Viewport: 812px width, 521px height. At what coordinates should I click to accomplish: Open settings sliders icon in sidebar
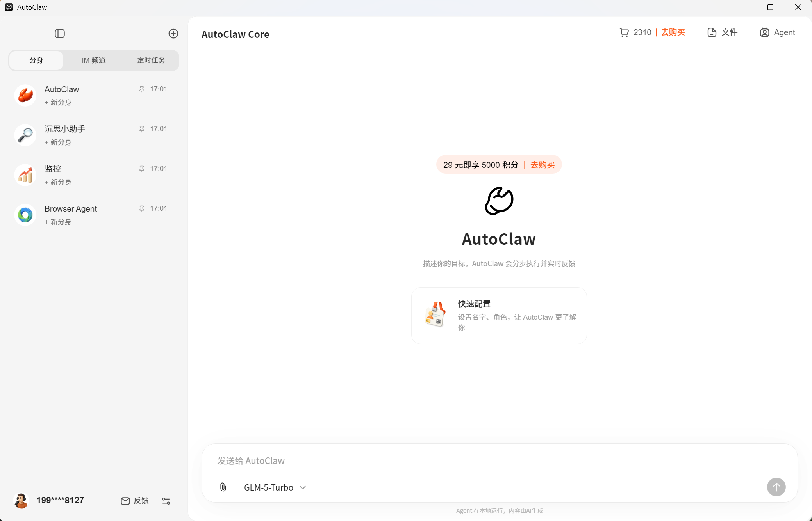[166, 501]
